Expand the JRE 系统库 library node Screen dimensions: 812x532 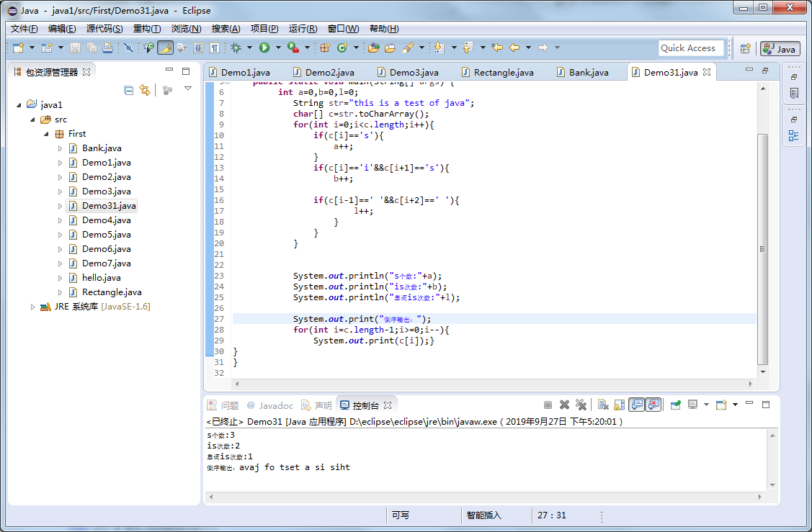tap(32, 307)
